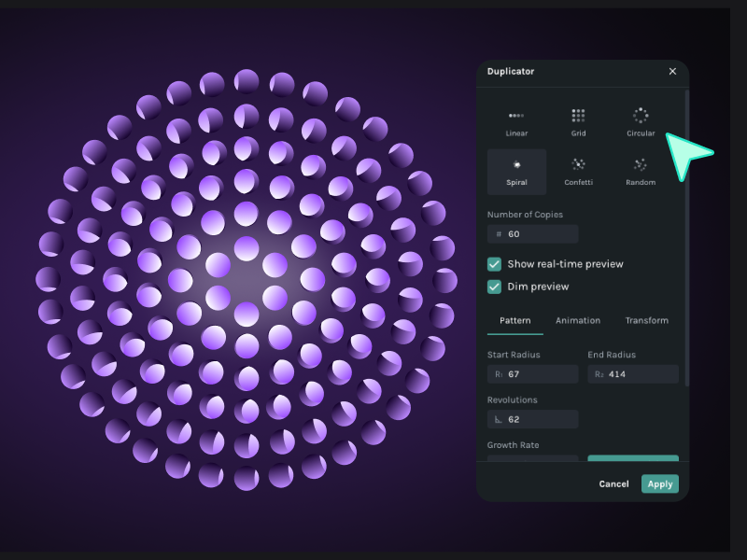
Task: Choose the Random pattern icon
Action: coord(641,171)
